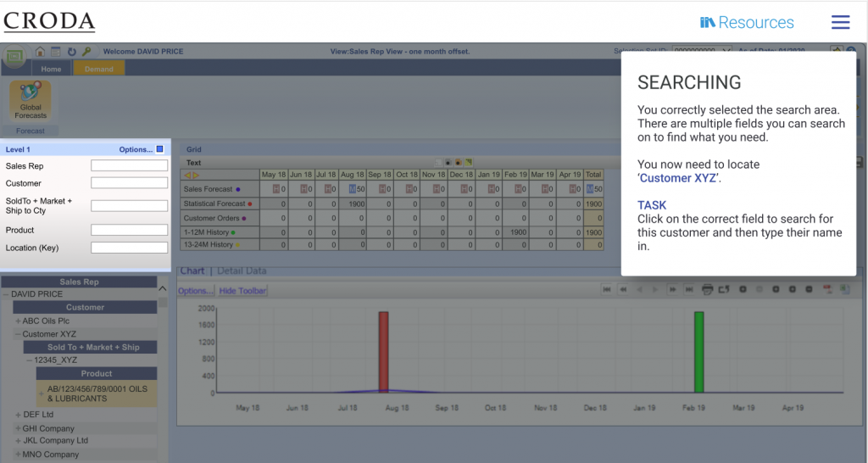Open chart Options link
Viewport: 868px width, 463px height.
(x=196, y=291)
